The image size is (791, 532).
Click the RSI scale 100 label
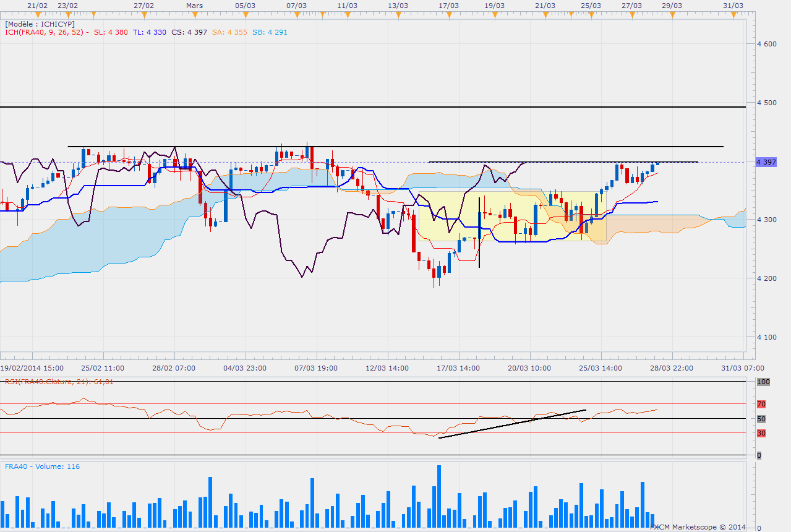point(764,382)
